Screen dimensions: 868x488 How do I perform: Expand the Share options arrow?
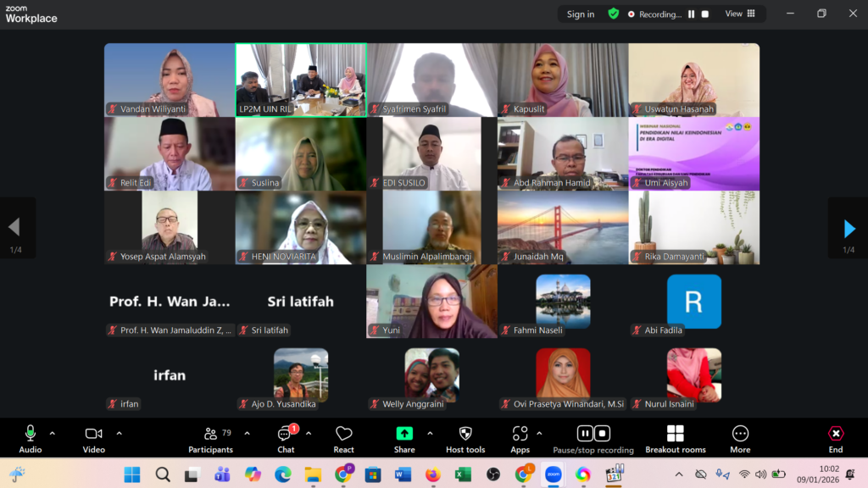430,434
